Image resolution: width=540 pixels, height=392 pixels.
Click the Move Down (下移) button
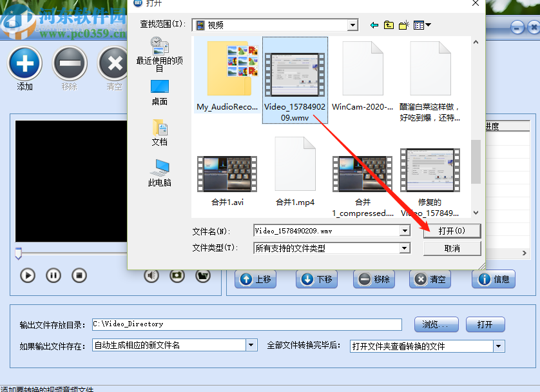click(316, 279)
